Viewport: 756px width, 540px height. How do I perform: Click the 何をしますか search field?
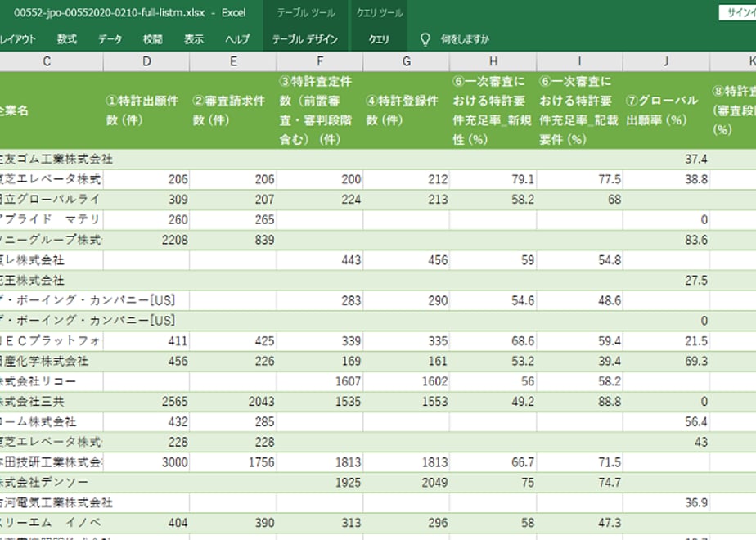(x=465, y=39)
